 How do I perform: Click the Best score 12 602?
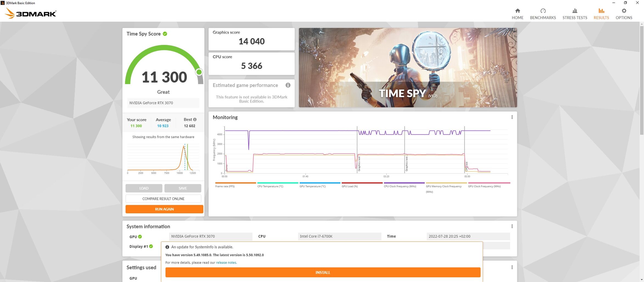click(x=189, y=126)
